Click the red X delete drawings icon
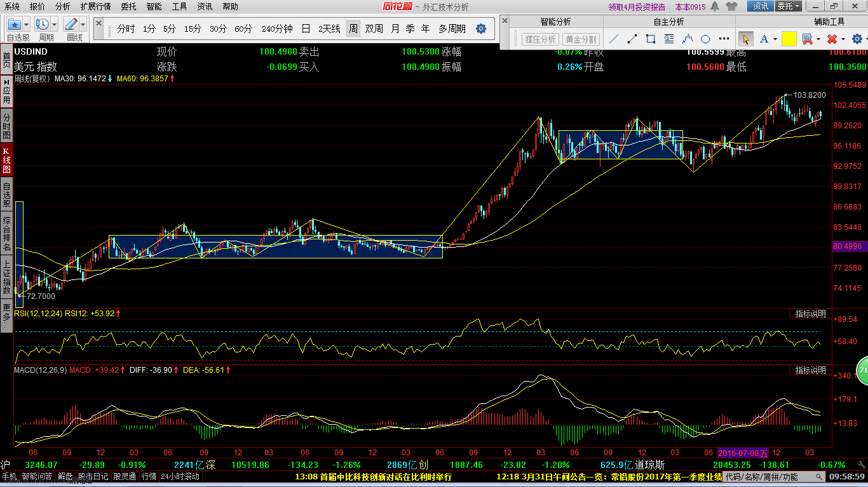Screen dimensions: 868x487 click(832, 39)
